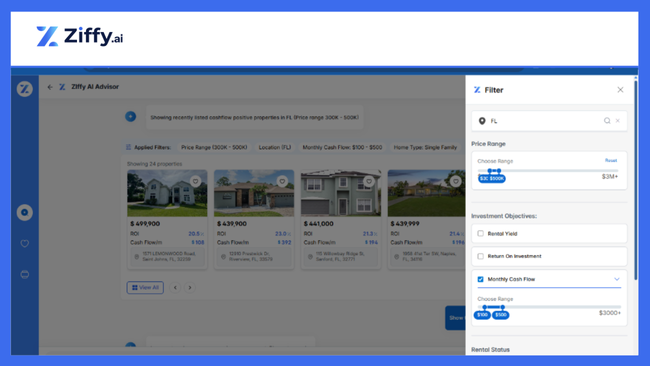This screenshot has width=650, height=366.
Task: Go to the previous page of property cards
Action: 175,287
